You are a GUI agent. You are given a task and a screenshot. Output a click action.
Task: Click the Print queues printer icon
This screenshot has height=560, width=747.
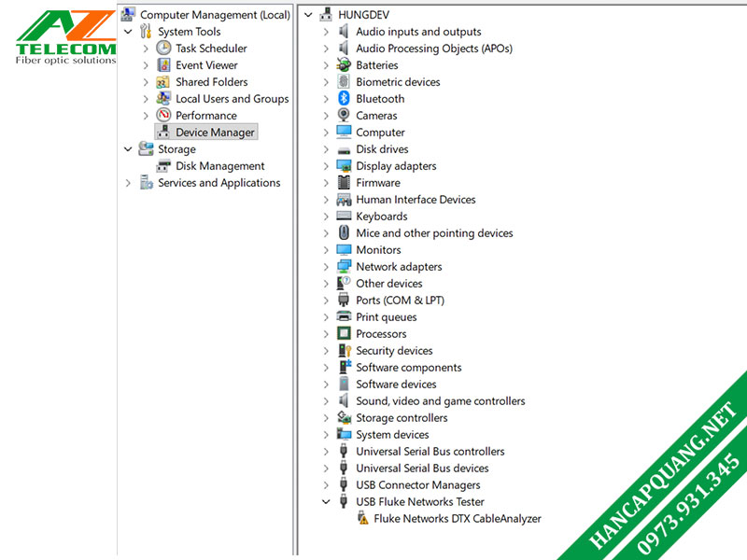(x=344, y=316)
